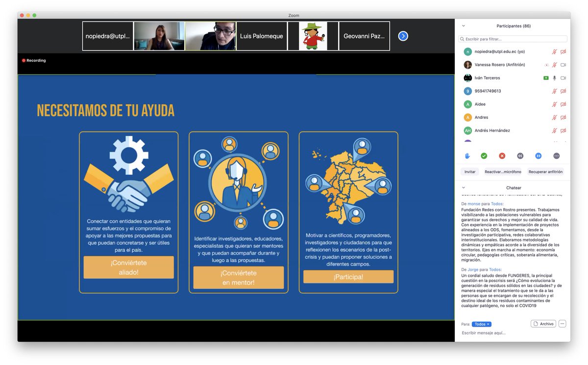Select participant Vanessa Rosero (Anfitrión) in list
This screenshot has height=365, width=588.
click(x=513, y=65)
